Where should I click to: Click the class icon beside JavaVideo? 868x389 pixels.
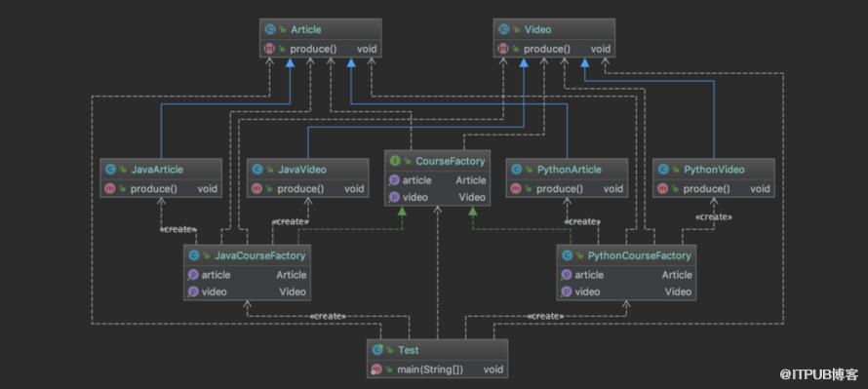(x=257, y=170)
